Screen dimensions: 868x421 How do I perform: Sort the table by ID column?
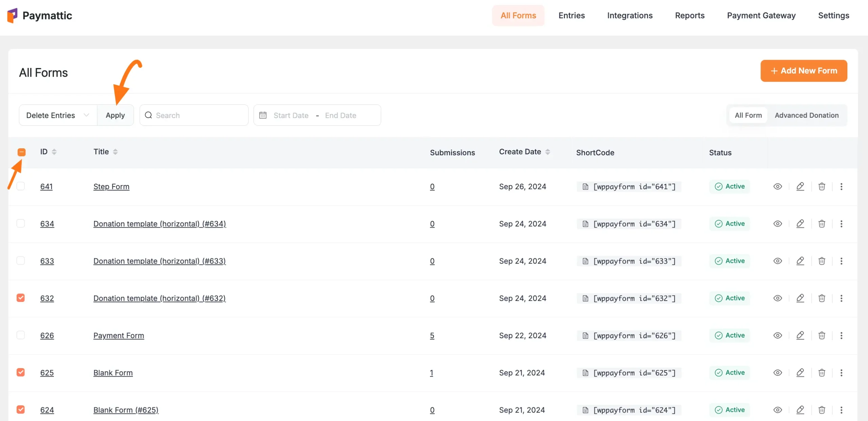tap(54, 152)
